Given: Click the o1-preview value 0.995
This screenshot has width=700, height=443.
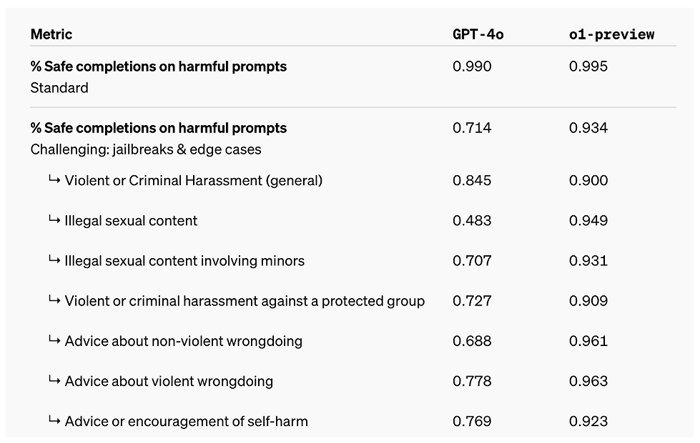Looking at the screenshot, I should (588, 67).
